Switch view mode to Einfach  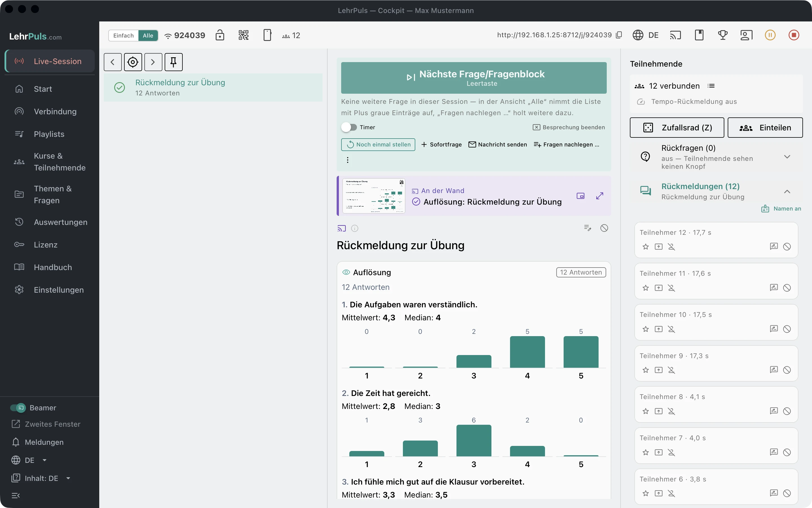(123, 35)
